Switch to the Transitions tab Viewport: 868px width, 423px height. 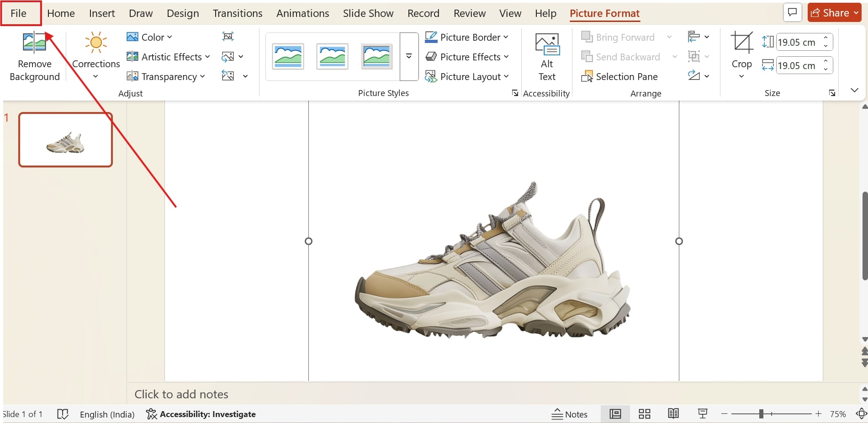tap(238, 13)
